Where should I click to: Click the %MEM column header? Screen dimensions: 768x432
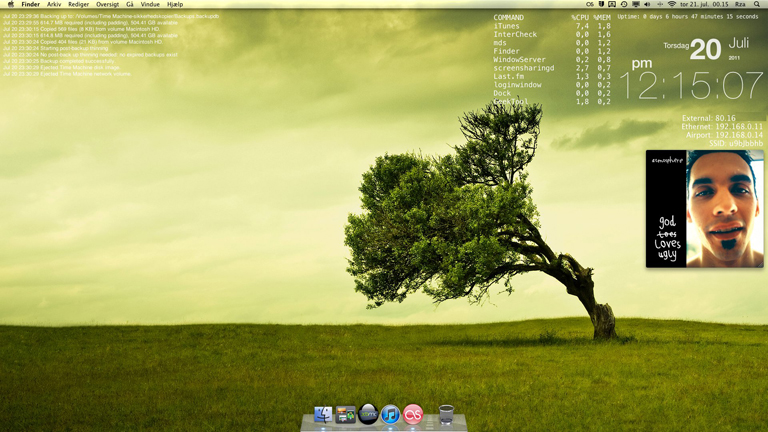point(602,17)
